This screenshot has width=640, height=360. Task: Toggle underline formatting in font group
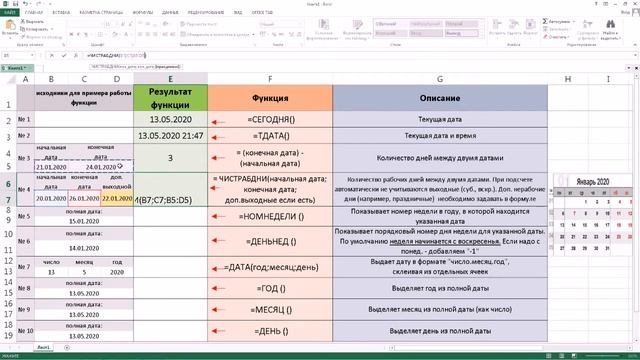point(86,35)
